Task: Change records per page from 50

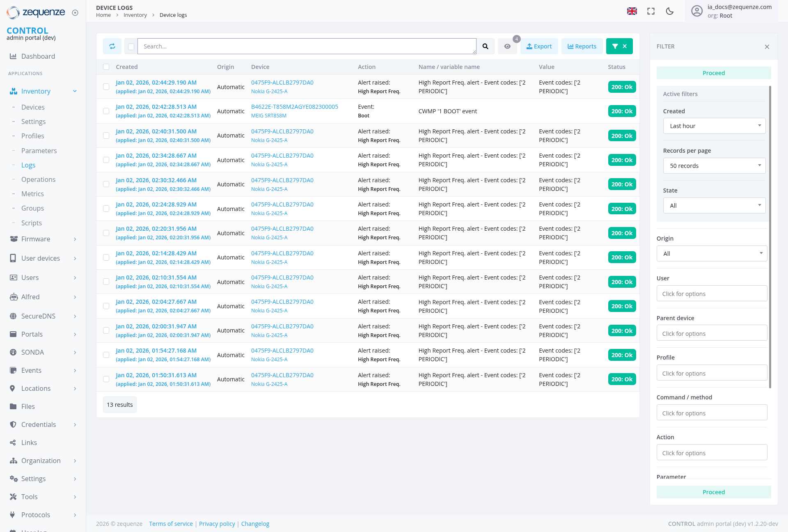Action: [714, 165]
